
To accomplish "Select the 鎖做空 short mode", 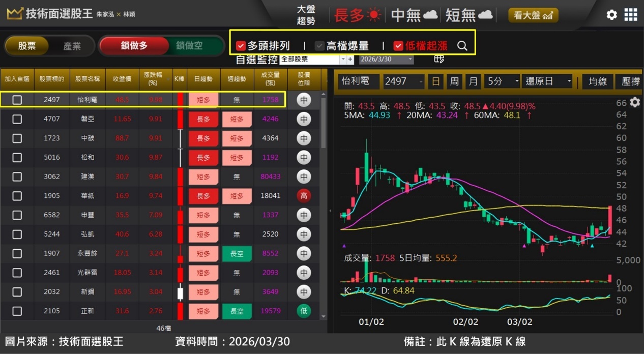I will point(189,46).
